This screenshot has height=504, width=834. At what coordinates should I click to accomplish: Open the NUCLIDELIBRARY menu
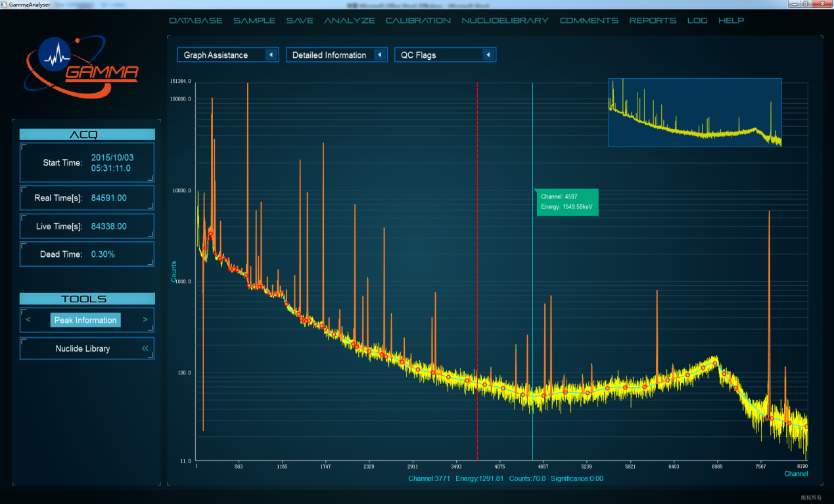(505, 20)
